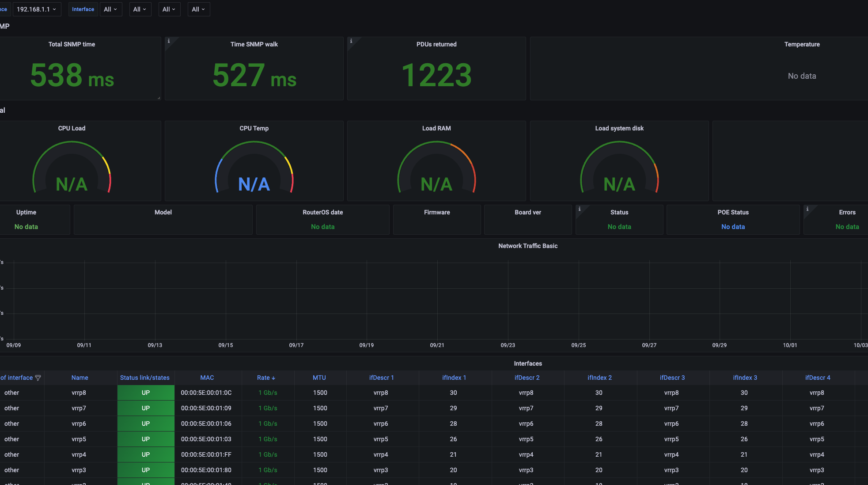
Task: Click the 538 ms value
Action: point(72,75)
